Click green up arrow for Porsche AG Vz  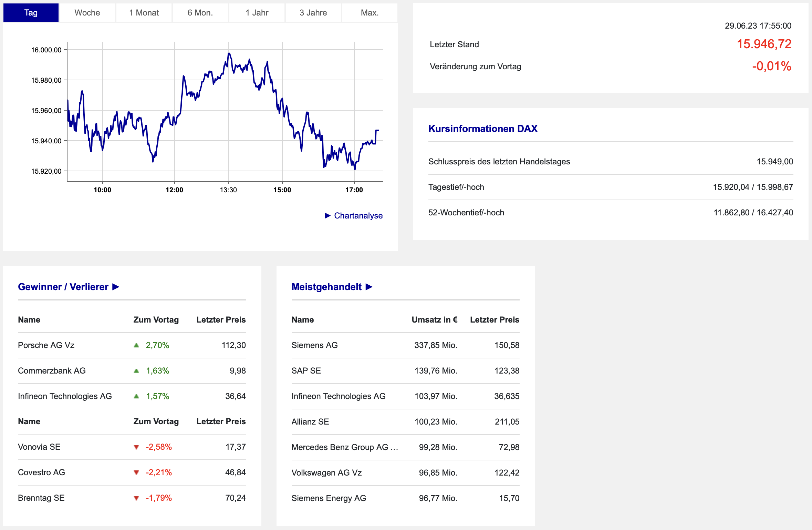[x=136, y=345]
